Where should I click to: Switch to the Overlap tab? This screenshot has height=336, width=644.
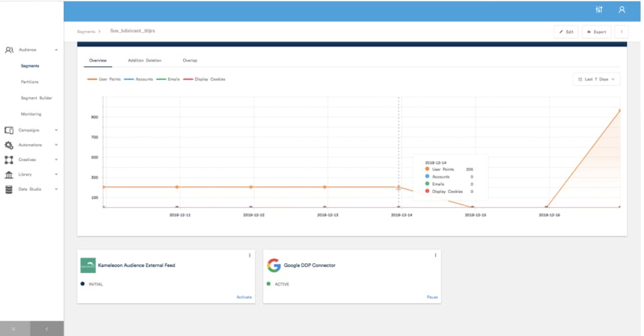[190, 60]
